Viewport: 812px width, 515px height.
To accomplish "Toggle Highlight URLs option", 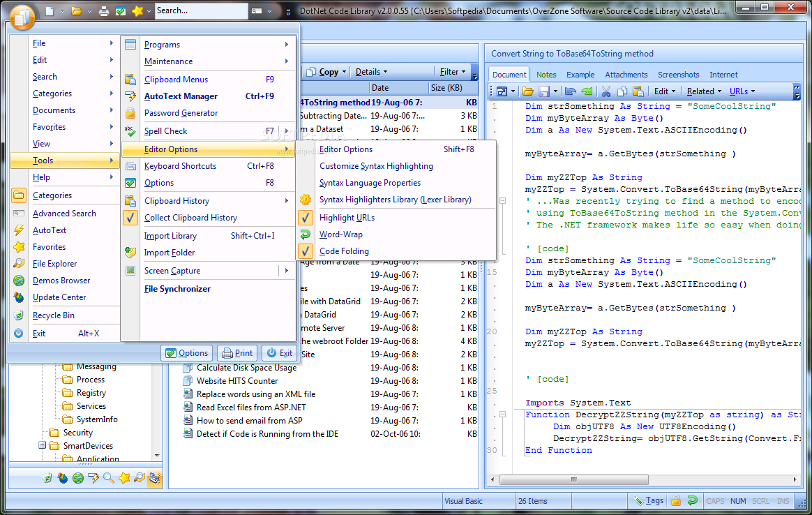I will coord(347,218).
